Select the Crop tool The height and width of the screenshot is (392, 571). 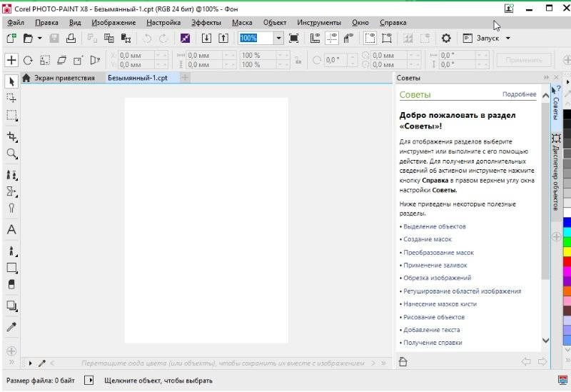pyautogui.click(x=11, y=136)
